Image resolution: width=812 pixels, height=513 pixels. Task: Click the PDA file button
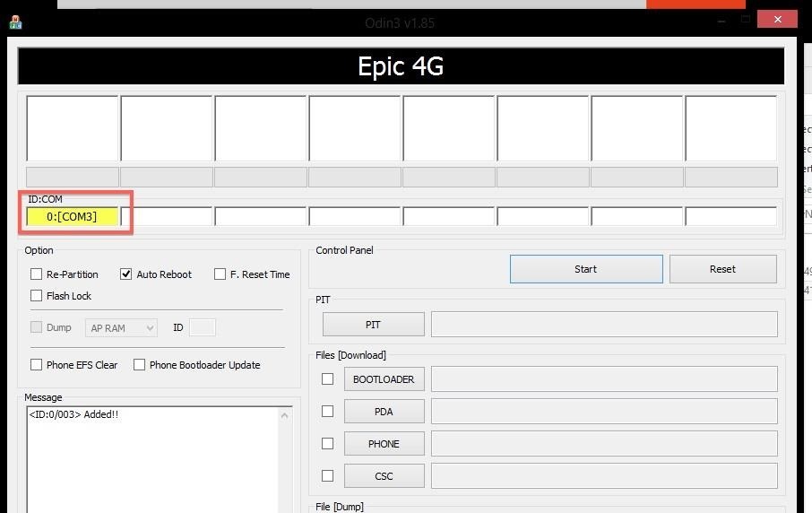tap(384, 412)
